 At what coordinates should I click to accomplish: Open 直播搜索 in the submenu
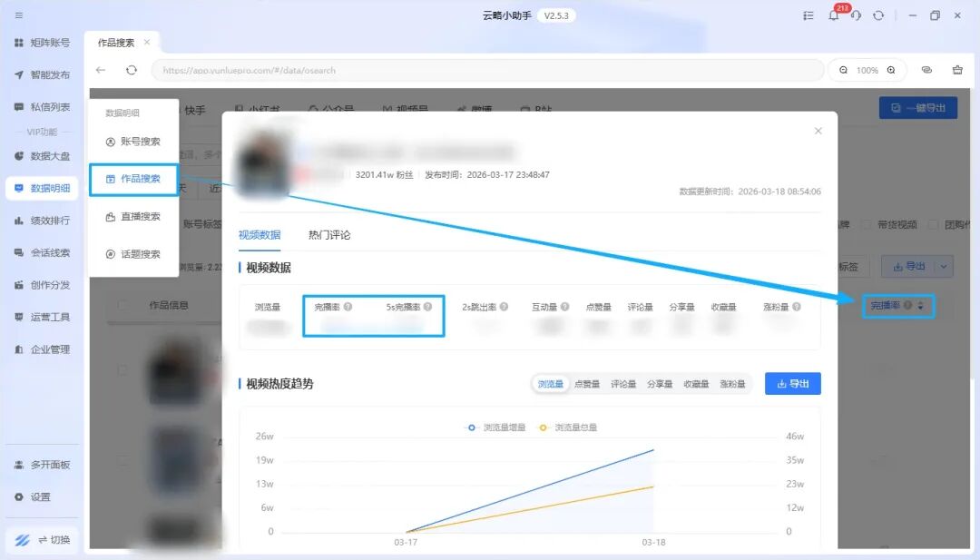[133, 216]
